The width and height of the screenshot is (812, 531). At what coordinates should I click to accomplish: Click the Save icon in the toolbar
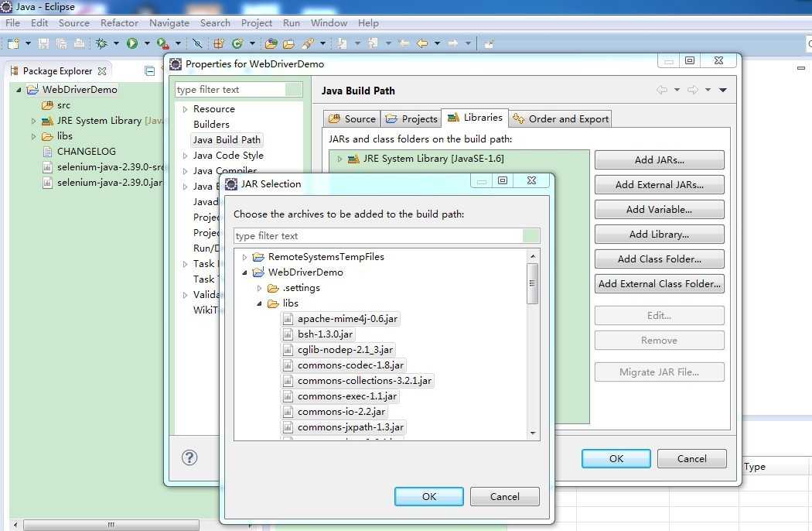point(44,43)
